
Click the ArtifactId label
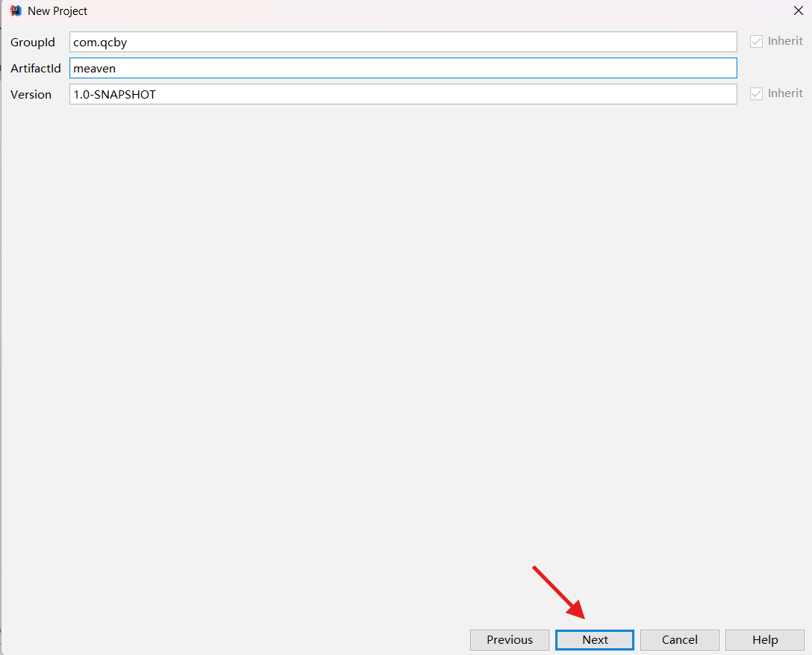click(36, 69)
